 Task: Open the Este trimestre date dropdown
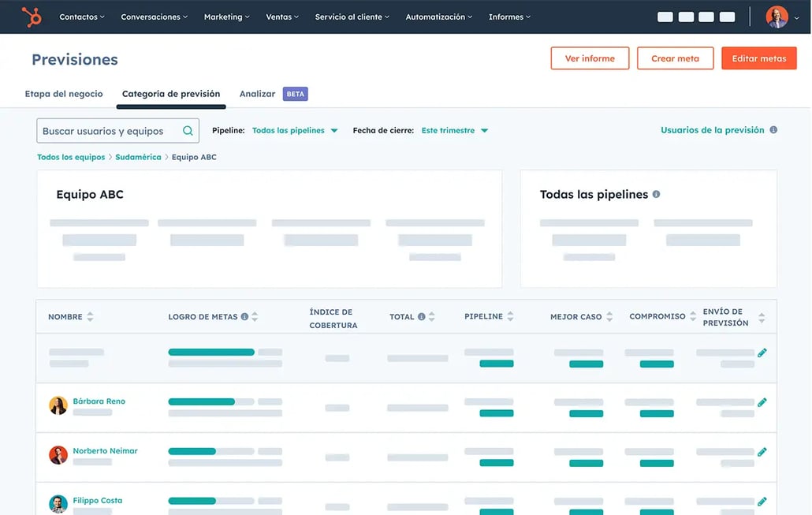pos(455,131)
